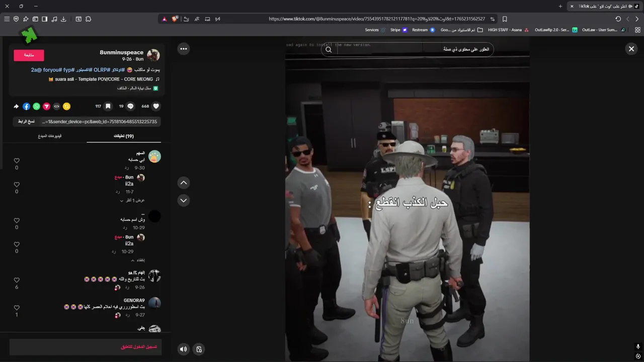Open the OutLaw - User Sum bookmark

(x=603, y=30)
